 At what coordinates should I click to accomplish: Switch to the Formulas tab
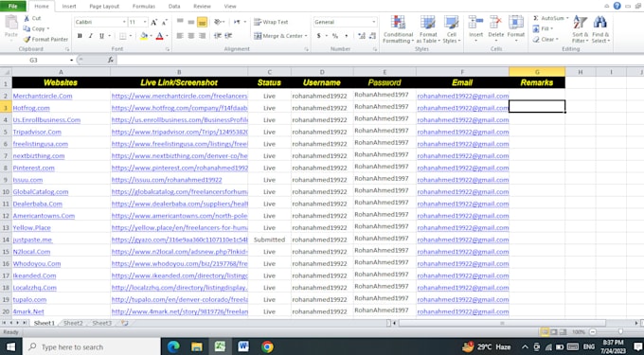[x=144, y=7]
